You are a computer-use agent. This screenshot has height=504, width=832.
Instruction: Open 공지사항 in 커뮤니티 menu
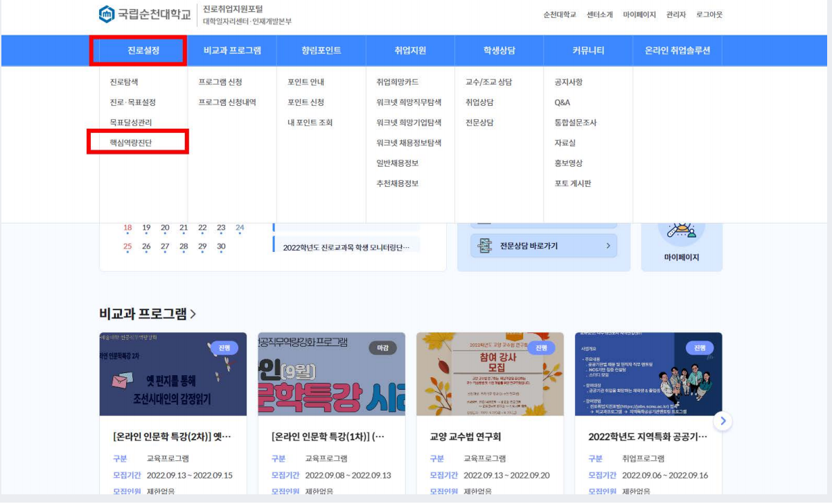(568, 82)
